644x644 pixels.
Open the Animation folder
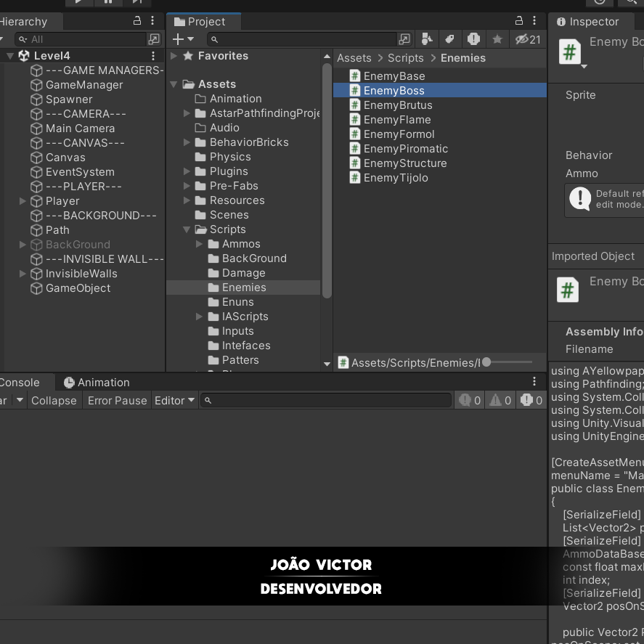coord(235,99)
